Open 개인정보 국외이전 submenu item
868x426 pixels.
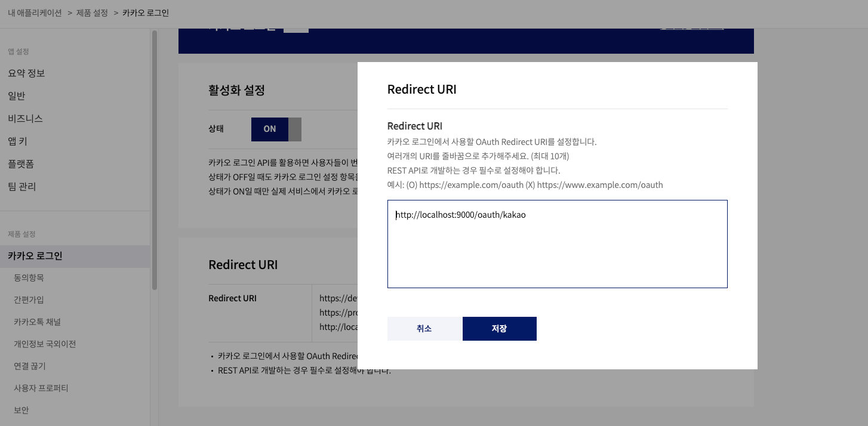coord(45,344)
